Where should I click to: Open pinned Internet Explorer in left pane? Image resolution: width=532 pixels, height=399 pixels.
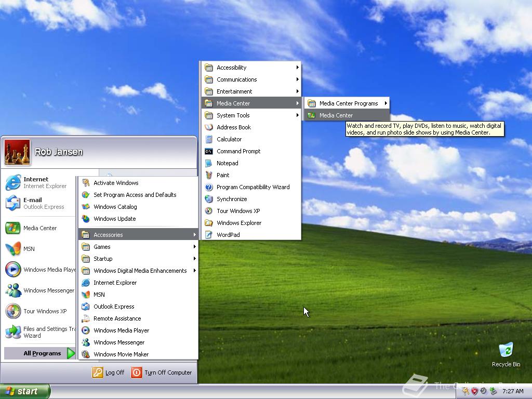point(39,182)
